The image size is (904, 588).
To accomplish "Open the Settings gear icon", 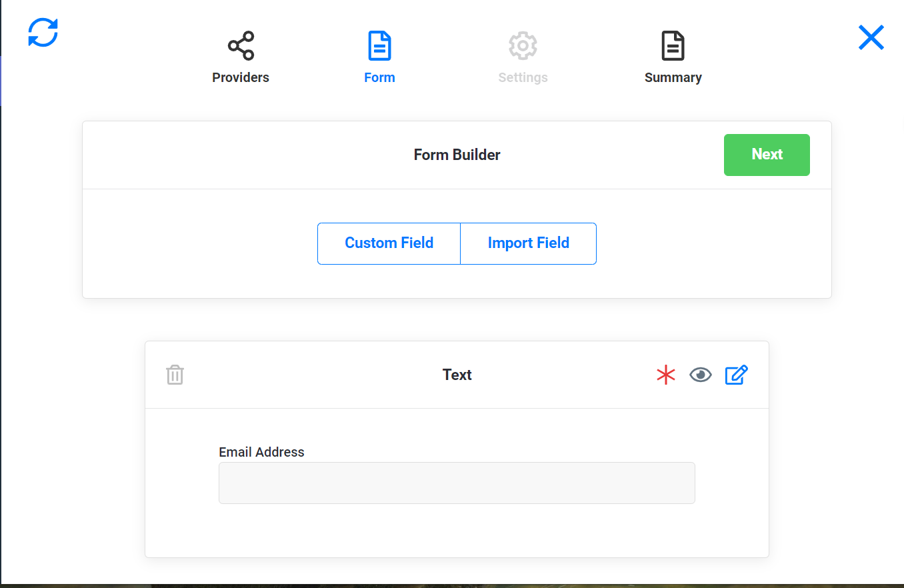I will pos(523,45).
